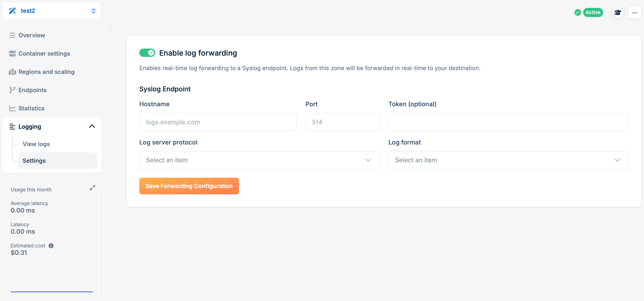The height and width of the screenshot is (301, 644).
Task: Click the green Active status checkmark
Action: point(578,12)
